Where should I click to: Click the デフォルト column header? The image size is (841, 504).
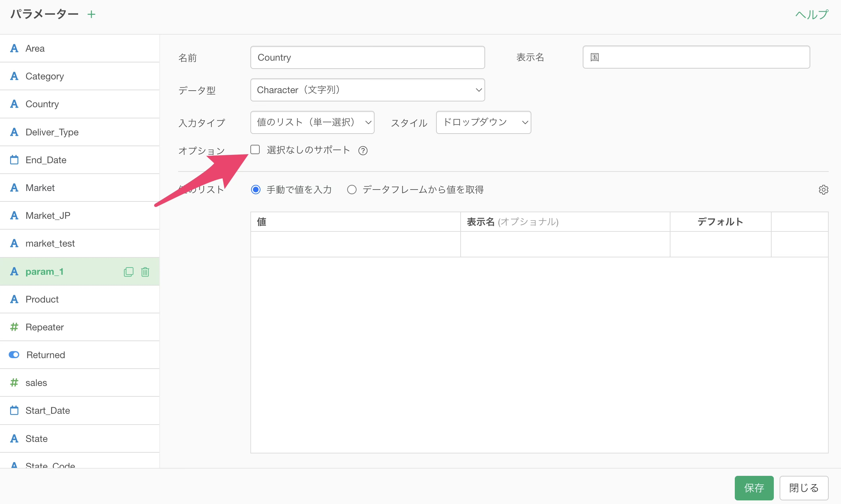pos(721,222)
